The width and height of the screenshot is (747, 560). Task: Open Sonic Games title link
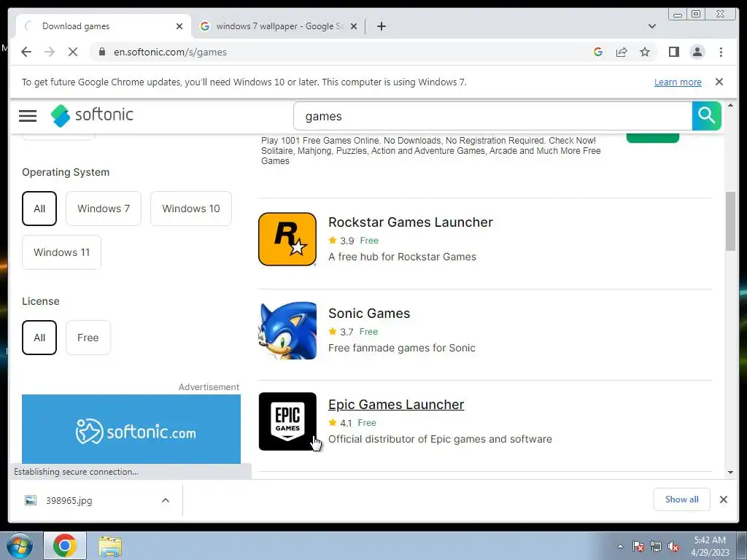pos(368,314)
